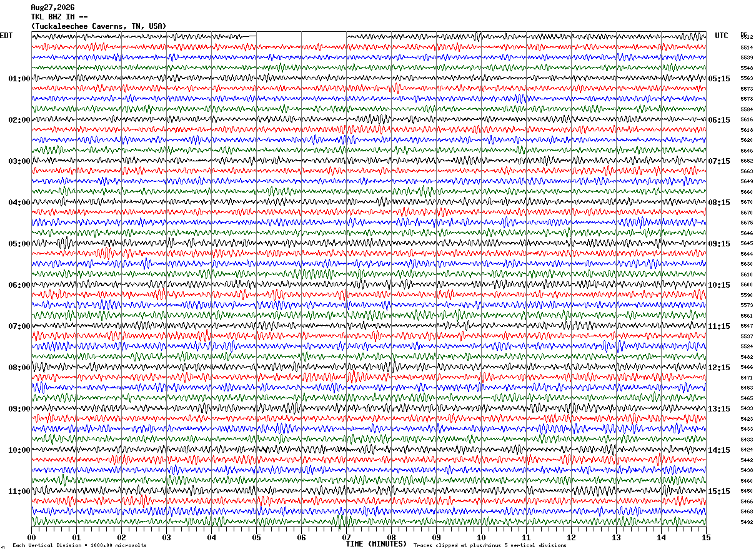Click the "05:00" EDT hour label
This screenshot has width=756, height=554.
[x=19, y=244]
